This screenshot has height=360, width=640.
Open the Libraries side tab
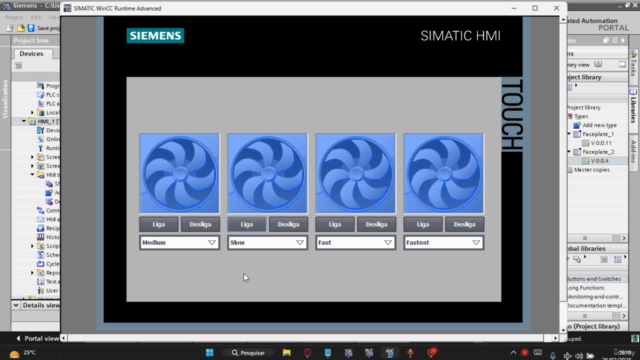(633, 106)
